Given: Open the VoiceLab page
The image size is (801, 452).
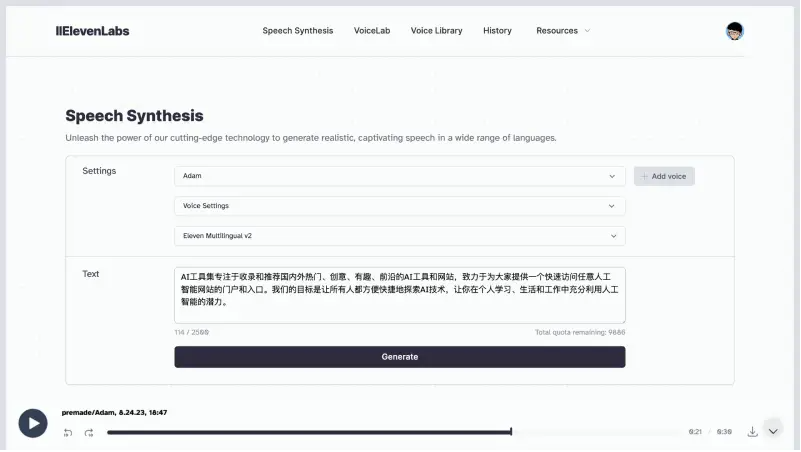Looking at the screenshot, I should click(x=372, y=31).
